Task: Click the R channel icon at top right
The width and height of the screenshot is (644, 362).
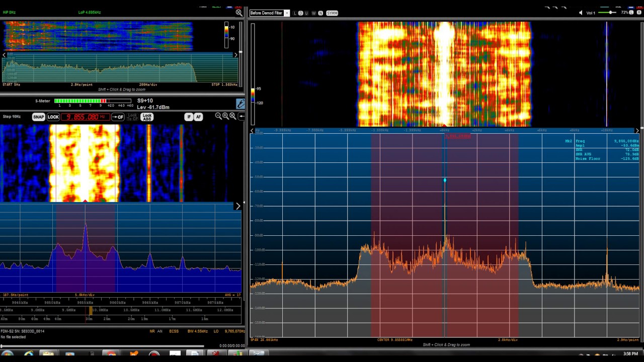Action: tap(638, 13)
